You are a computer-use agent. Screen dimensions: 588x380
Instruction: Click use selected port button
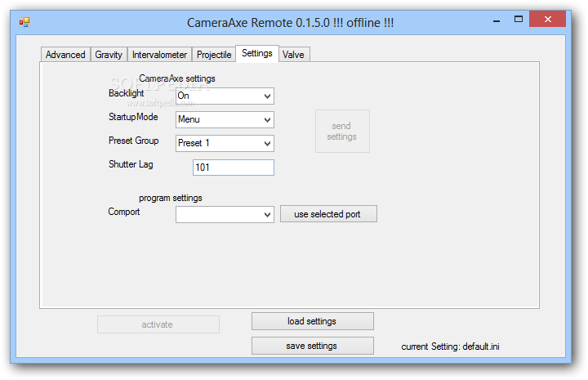pyautogui.click(x=328, y=214)
